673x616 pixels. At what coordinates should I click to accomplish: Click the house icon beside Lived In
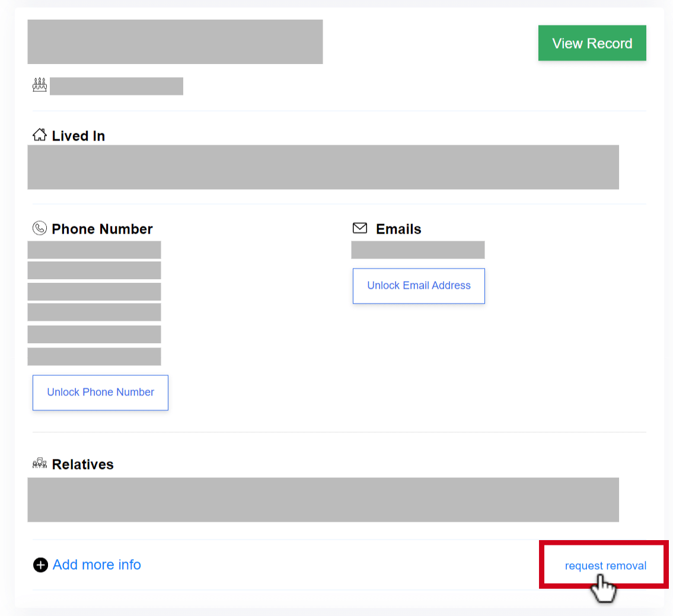(x=40, y=135)
